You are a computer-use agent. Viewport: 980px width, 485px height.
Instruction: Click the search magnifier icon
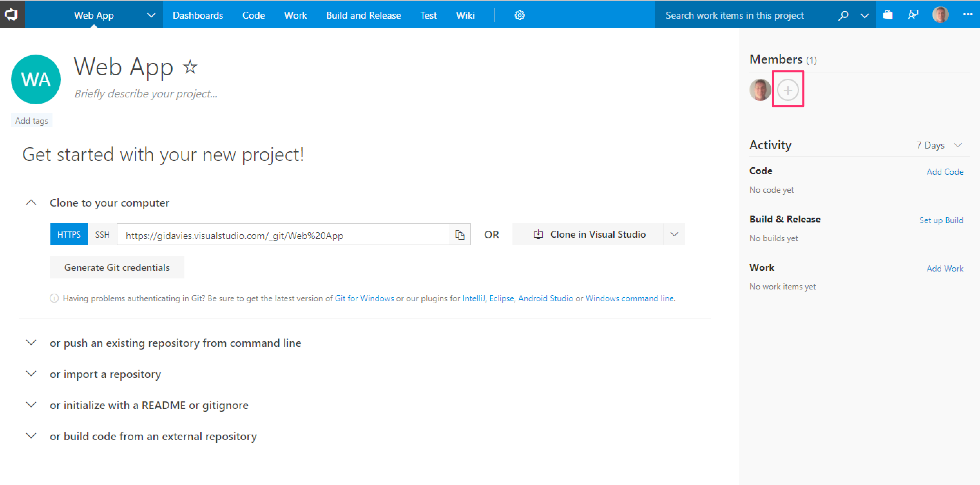point(843,15)
